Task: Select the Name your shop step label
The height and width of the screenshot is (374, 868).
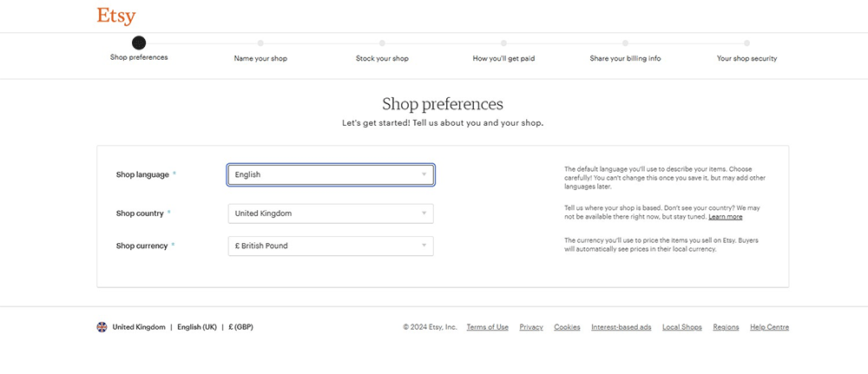Action: [x=260, y=59]
